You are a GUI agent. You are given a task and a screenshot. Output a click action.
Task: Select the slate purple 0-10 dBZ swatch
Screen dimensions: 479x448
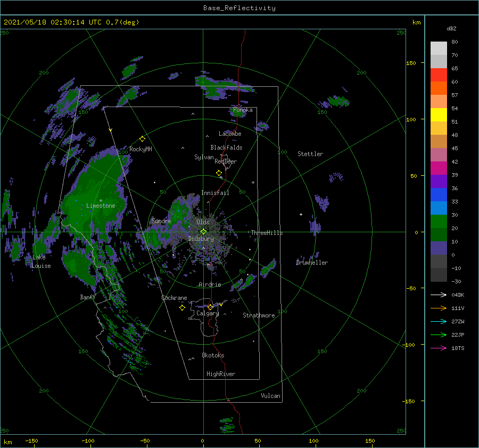439,248
